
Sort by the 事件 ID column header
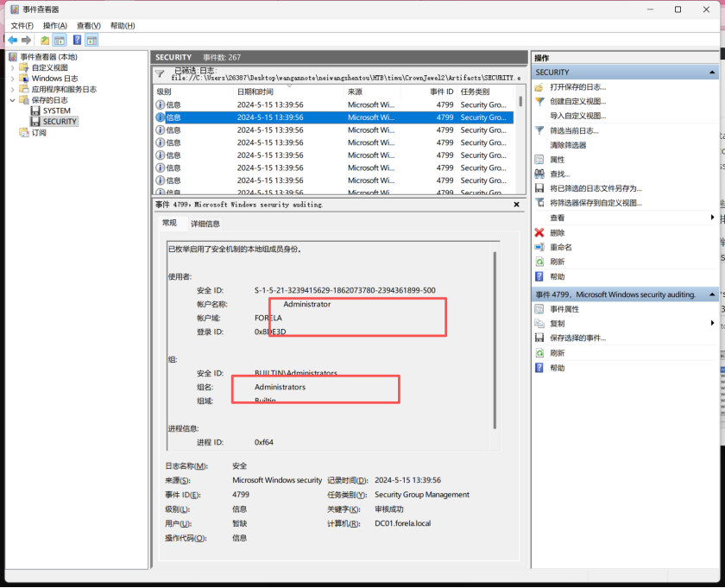click(x=442, y=92)
